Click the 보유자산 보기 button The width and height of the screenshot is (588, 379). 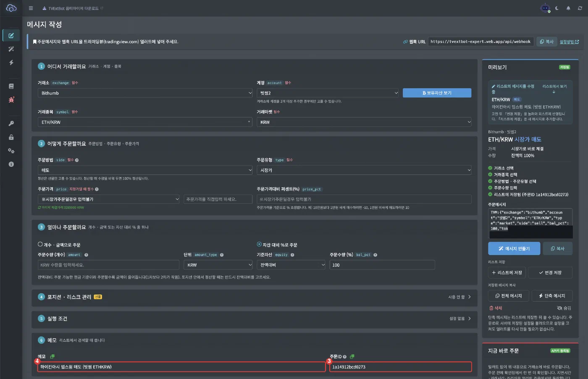point(437,93)
